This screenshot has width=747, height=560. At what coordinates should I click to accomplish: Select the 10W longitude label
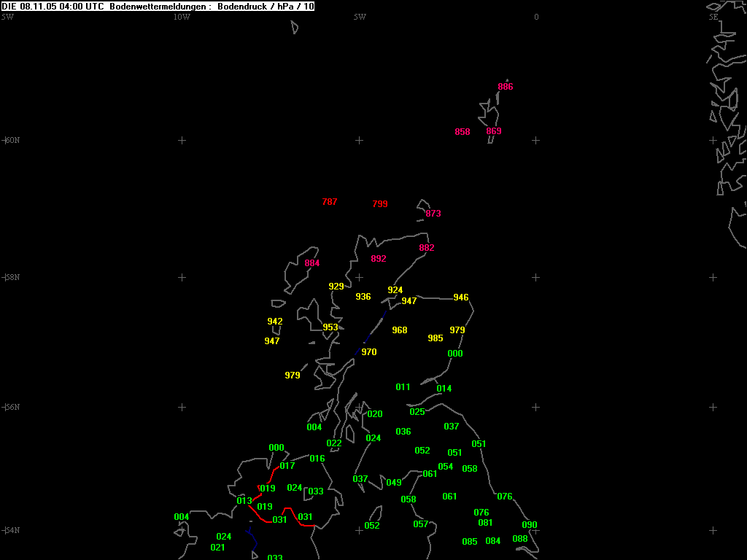pos(182,17)
